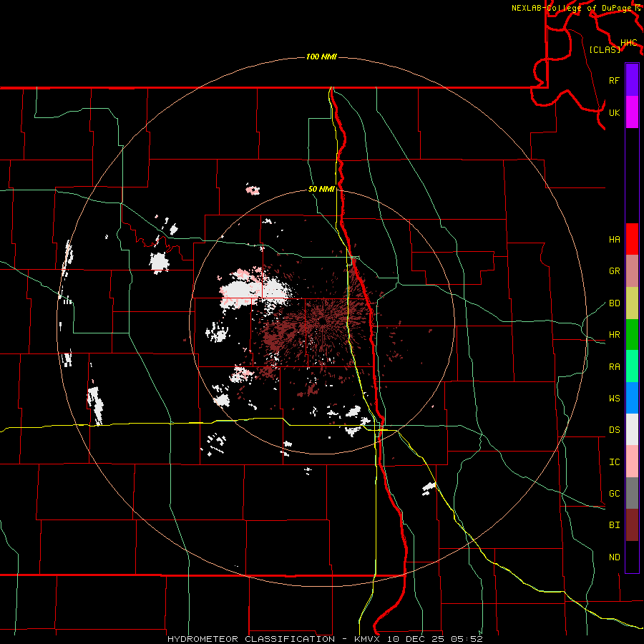Click the 50 NMI range ring label
The height and width of the screenshot is (644, 644).
click(321, 190)
